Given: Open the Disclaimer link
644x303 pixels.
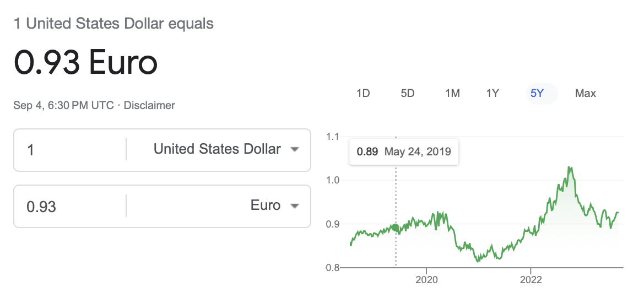Looking at the screenshot, I should tap(149, 105).
